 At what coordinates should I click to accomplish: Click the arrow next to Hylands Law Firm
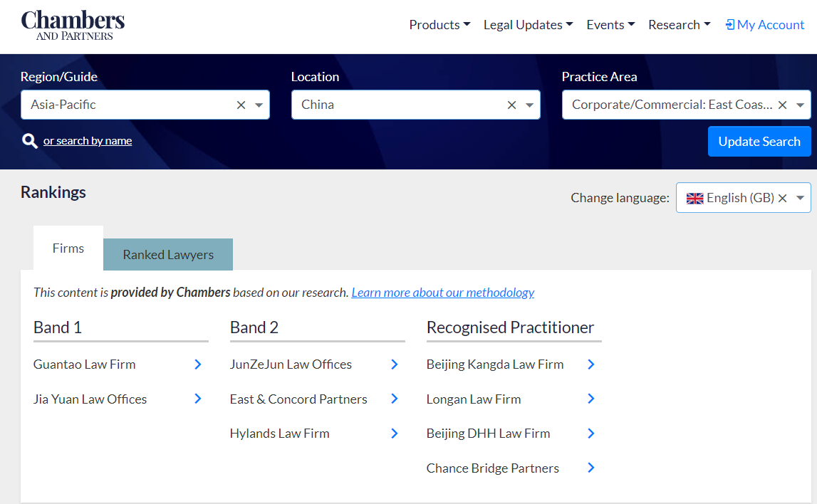pyautogui.click(x=395, y=434)
